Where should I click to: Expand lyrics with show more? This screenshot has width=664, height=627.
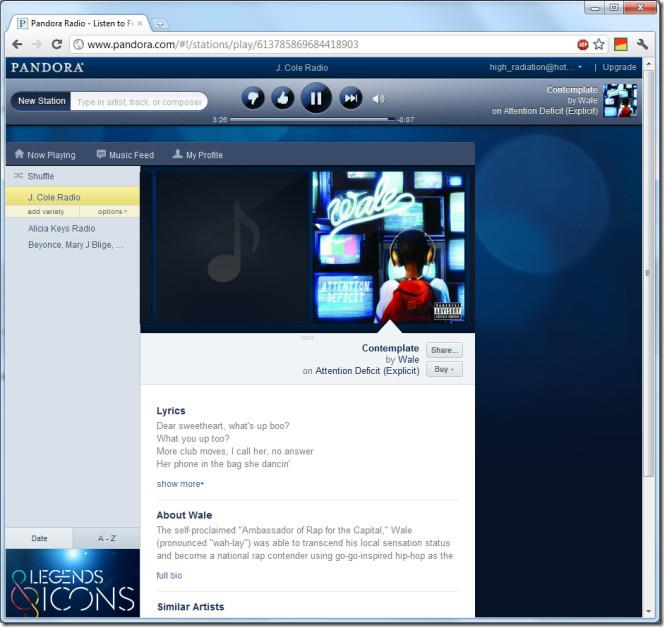[180, 484]
